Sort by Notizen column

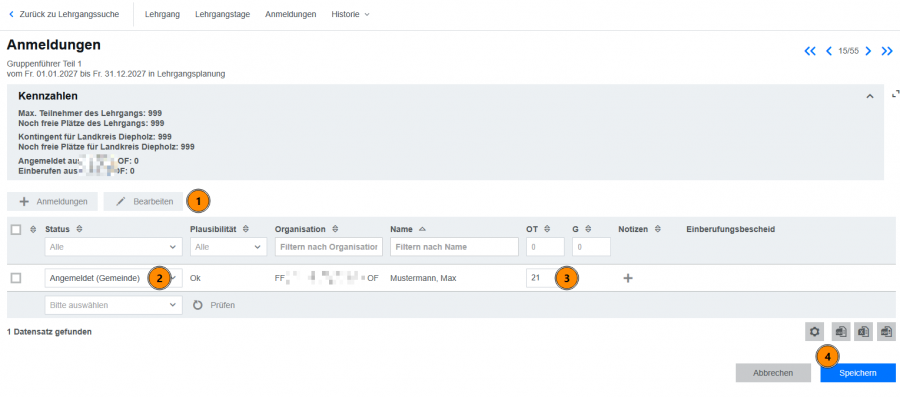pos(657,229)
